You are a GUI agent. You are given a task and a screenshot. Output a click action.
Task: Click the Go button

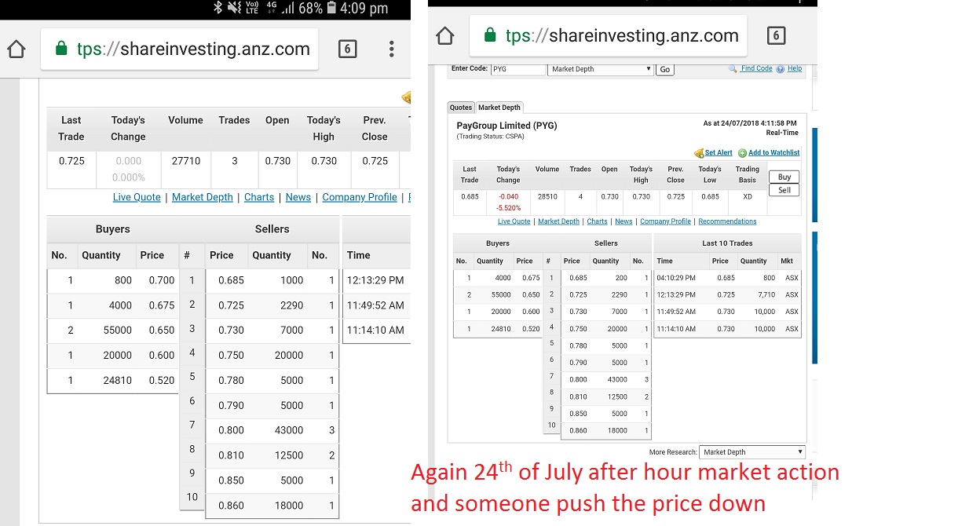click(x=665, y=70)
